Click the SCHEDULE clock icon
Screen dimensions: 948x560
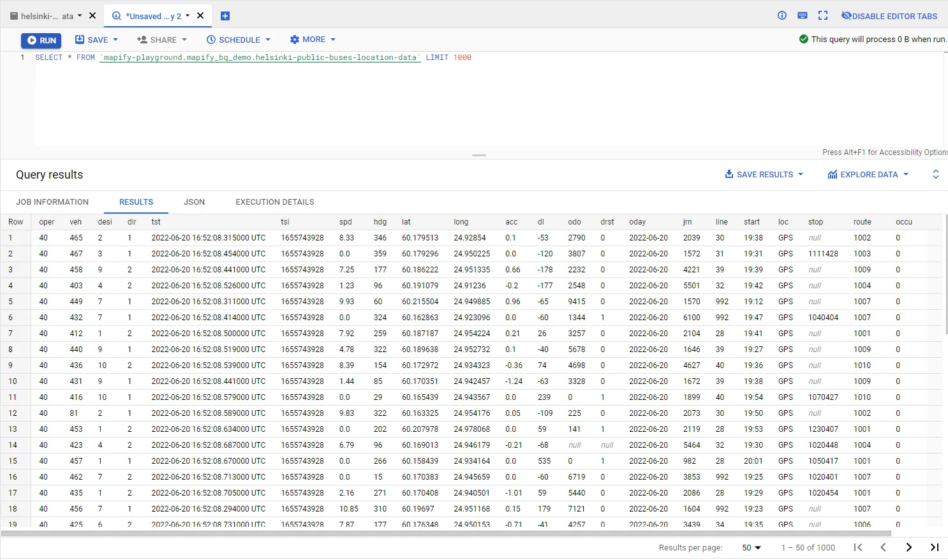pos(211,40)
